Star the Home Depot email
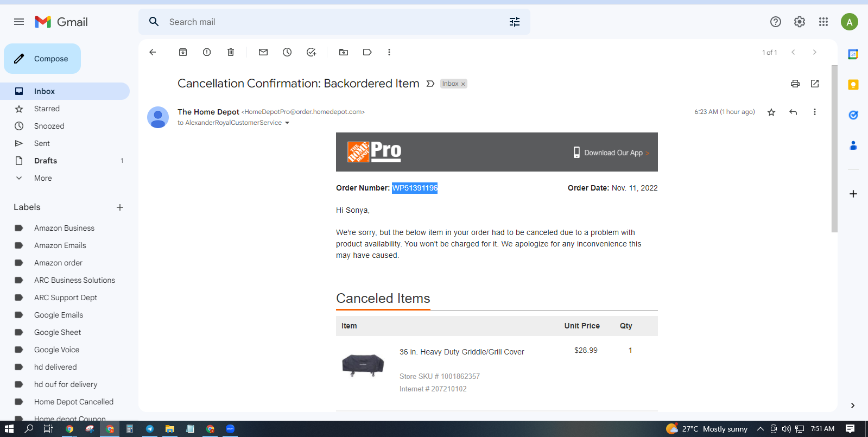Image resolution: width=868 pixels, height=437 pixels. point(771,112)
